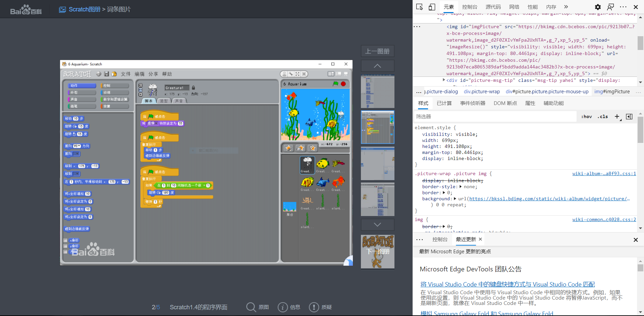Close the DevTools drawer panel
This screenshot has height=316, width=644.
click(x=636, y=240)
